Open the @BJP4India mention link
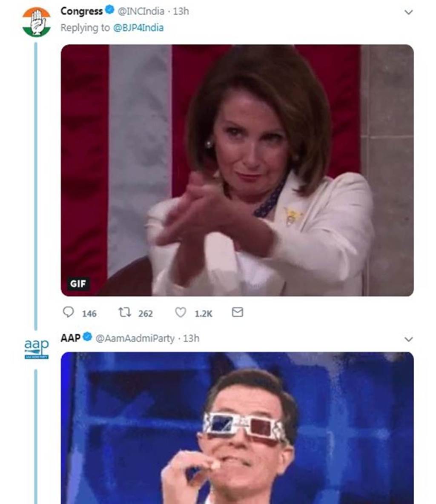 [x=138, y=28]
